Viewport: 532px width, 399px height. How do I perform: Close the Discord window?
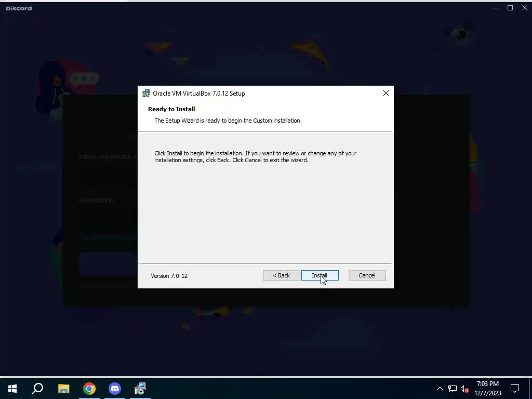(x=525, y=8)
